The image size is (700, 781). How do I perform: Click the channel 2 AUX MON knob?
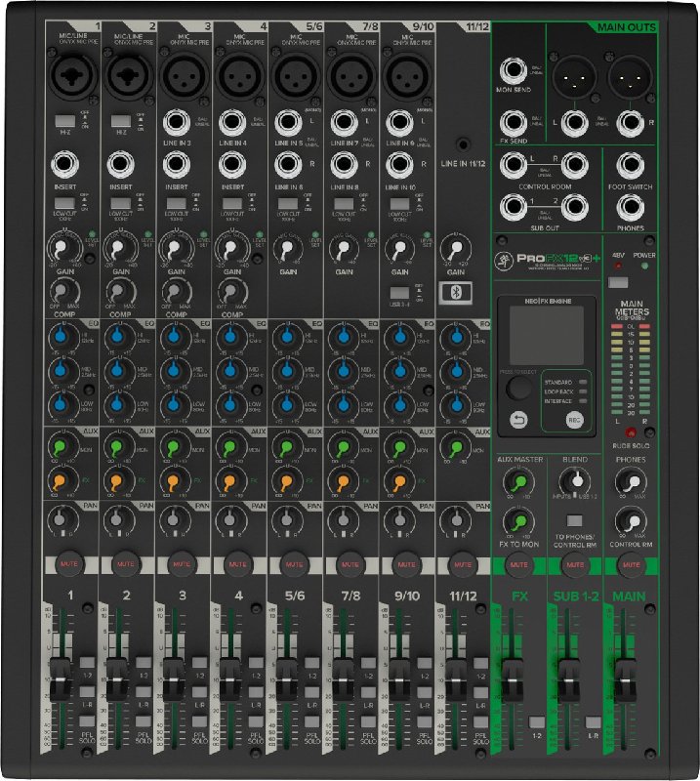(116, 447)
